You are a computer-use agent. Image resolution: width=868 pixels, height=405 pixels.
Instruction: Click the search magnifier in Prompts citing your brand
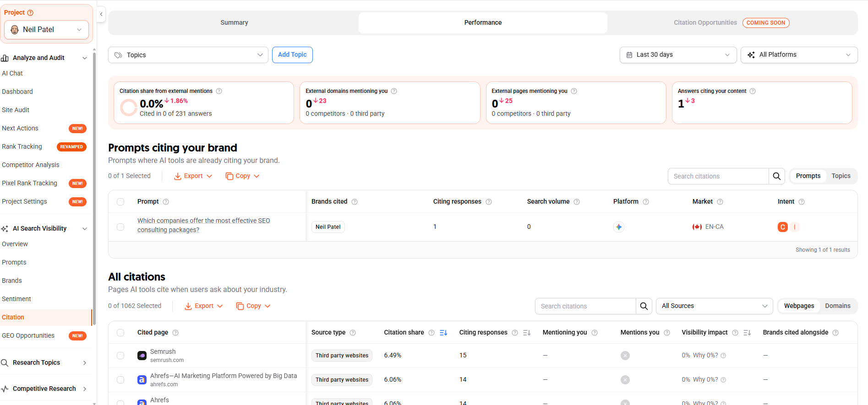click(x=777, y=176)
